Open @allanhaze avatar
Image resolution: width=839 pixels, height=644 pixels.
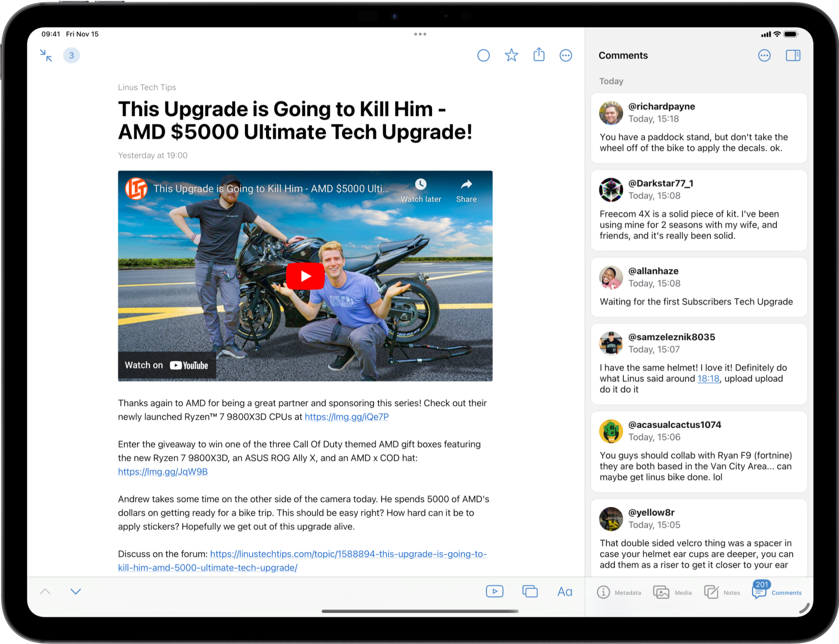coord(611,277)
